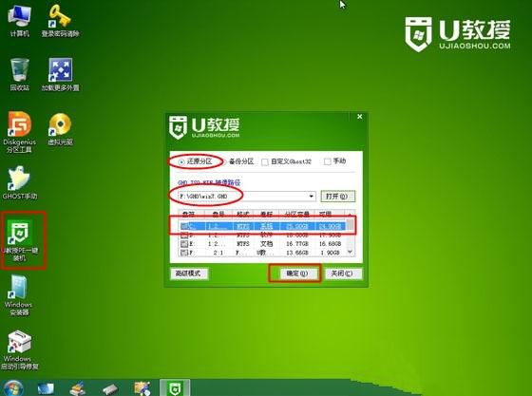Switch to the U教授 taskbar button
Screen dimensions: 532x396
pyautogui.click(x=175, y=388)
